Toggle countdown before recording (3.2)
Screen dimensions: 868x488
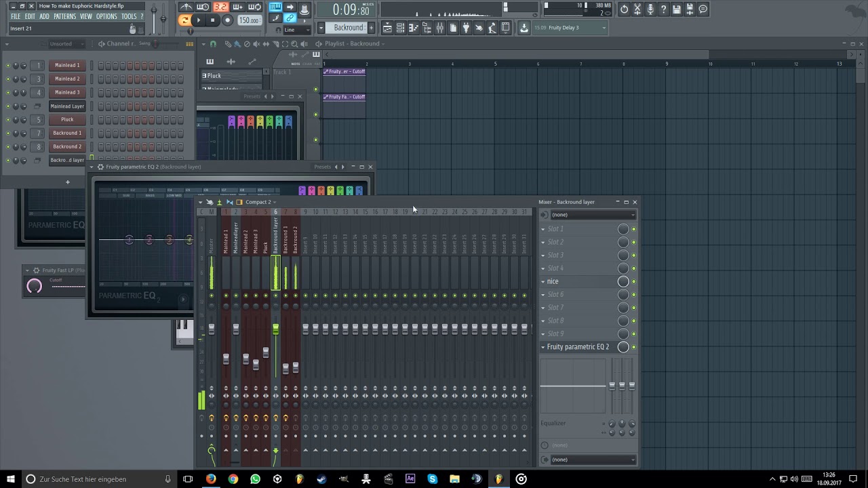click(x=220, y=7)
